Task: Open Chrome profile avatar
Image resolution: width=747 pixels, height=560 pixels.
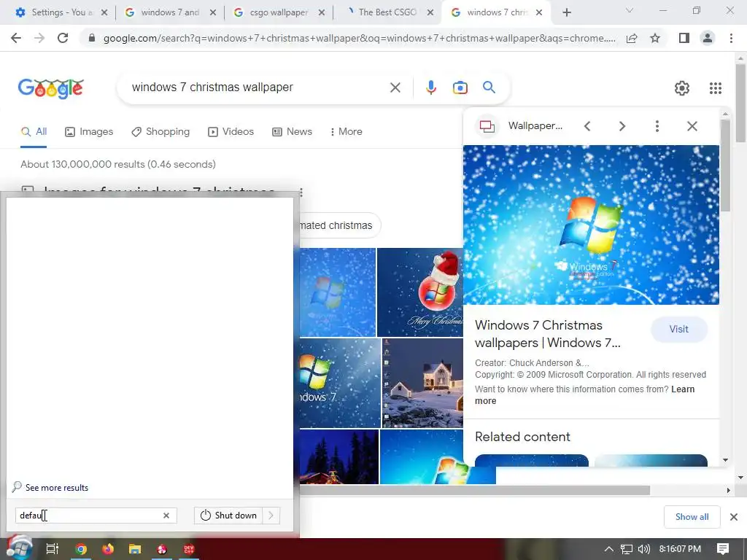Action: [x=708, y=38]
